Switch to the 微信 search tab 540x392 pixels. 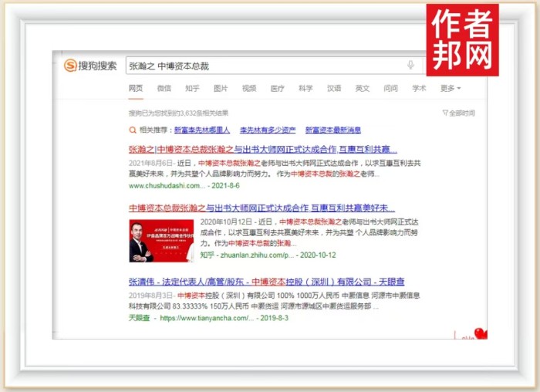click(164, 89)
